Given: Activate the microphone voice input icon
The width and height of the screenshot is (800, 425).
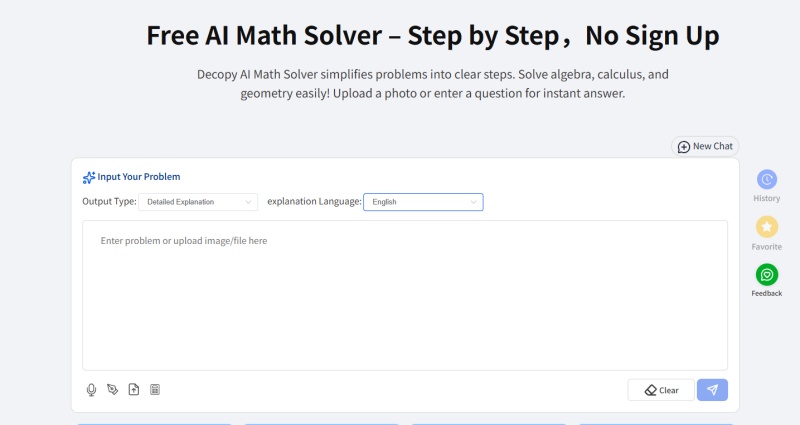Looking at the screenshot, I should point(91,390).
